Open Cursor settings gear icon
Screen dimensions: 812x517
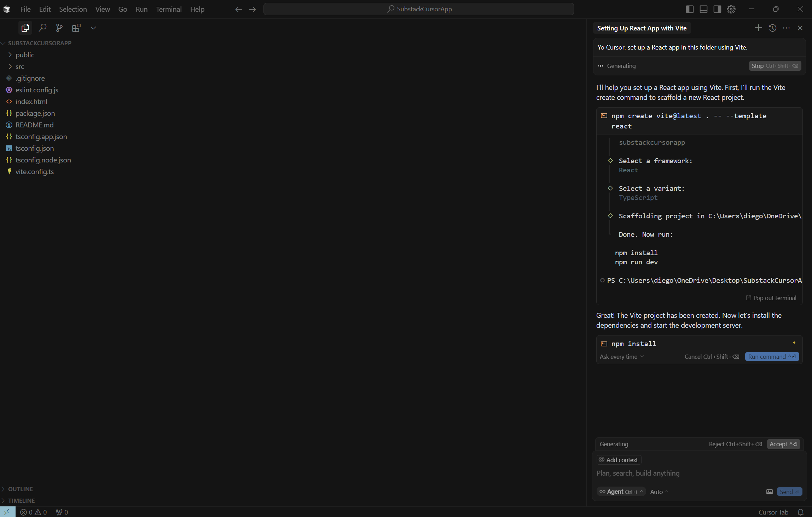pyautogui.click(x=731, y=9)
